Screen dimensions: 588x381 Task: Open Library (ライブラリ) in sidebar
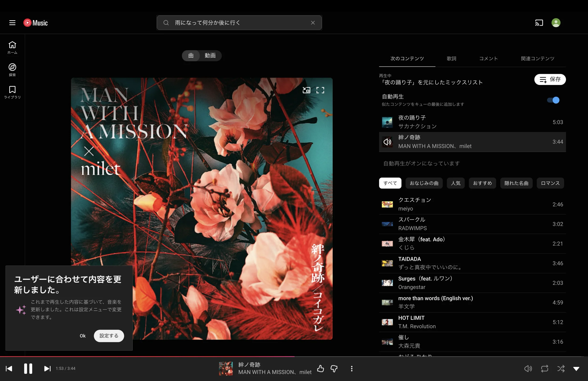coord(12,92)
